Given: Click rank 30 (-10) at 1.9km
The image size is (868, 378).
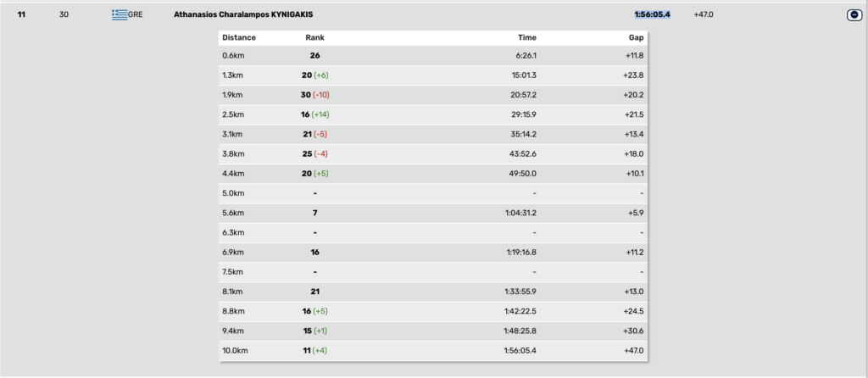Looking at the screenshot, I should tap(315, 95).
